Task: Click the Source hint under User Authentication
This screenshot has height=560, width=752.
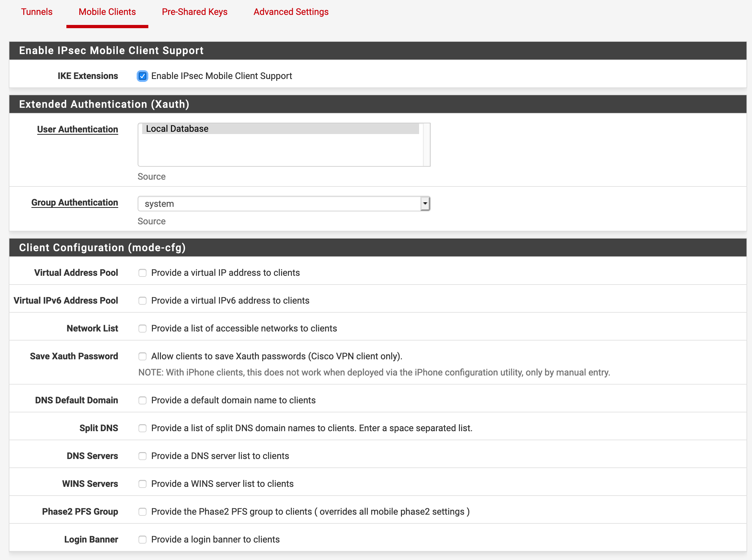Action: coord(152,177)
